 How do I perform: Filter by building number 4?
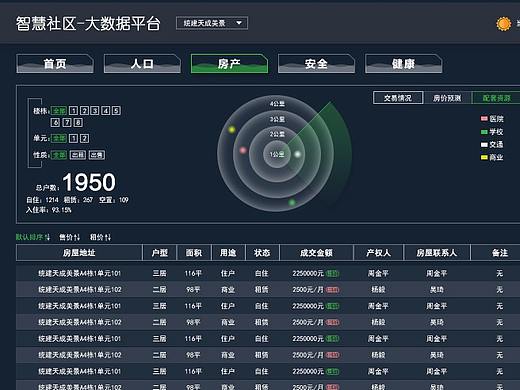[106, 111]
